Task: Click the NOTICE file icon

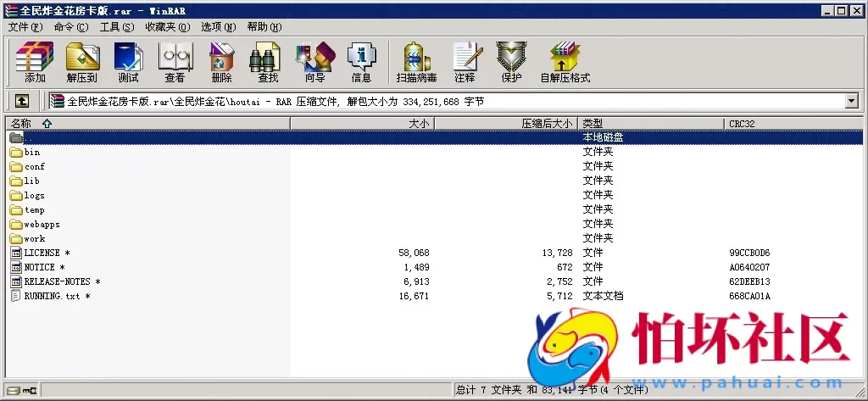Action: [x=16, y=267]
